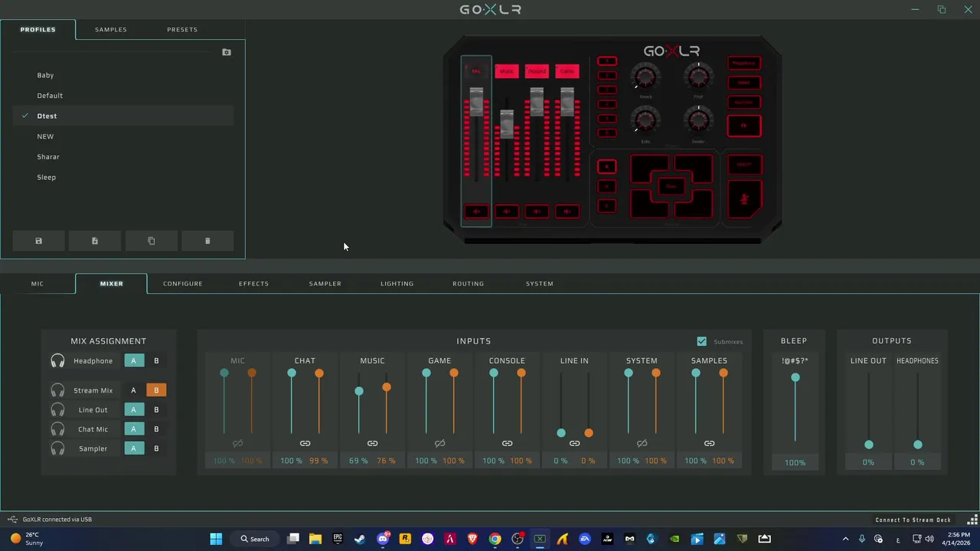Assign Sampler to mix A
This screenshot has width=980, height=551.
pos(133,448)
